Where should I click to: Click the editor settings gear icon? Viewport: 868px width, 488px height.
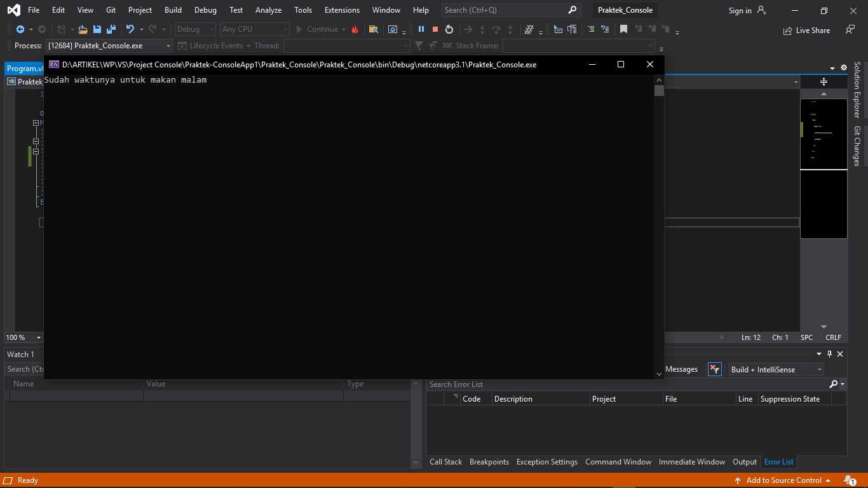(844, 68)
